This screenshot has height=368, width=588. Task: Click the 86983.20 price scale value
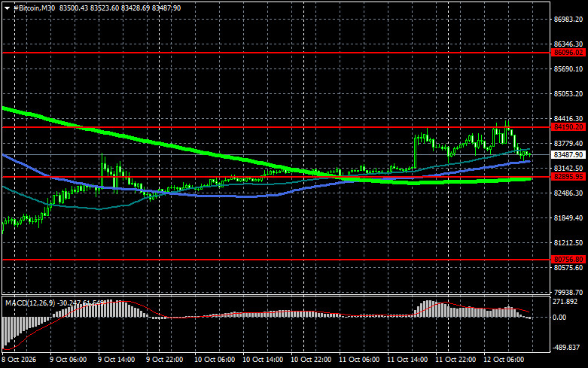coord(568,19)
